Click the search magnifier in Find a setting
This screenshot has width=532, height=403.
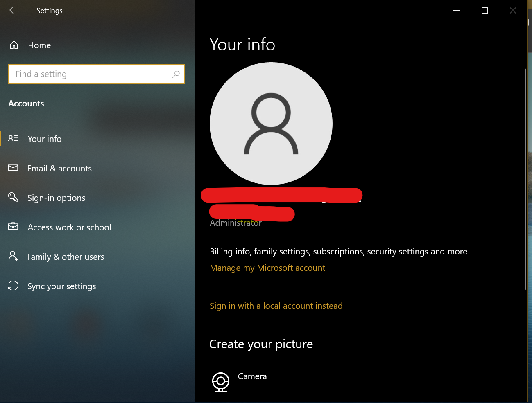click(x=176, y=74)
